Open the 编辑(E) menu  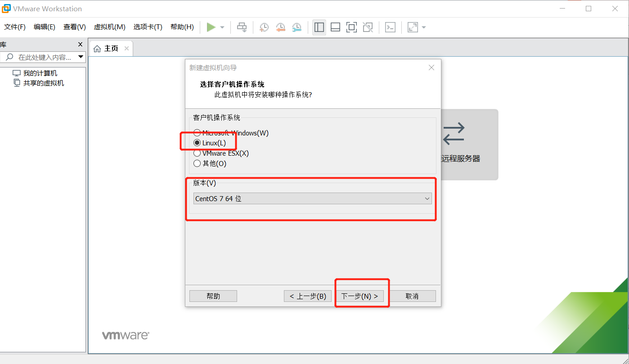coord(45,27)
